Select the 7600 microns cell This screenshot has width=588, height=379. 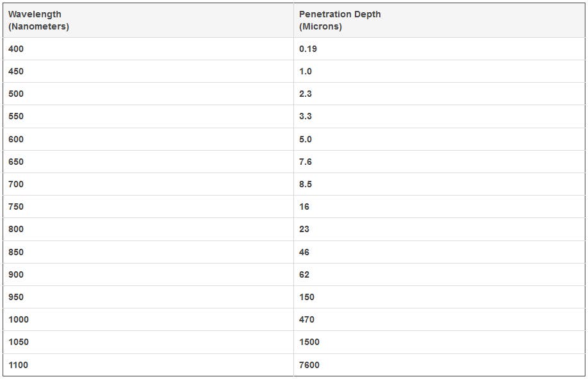coord(309,365)
